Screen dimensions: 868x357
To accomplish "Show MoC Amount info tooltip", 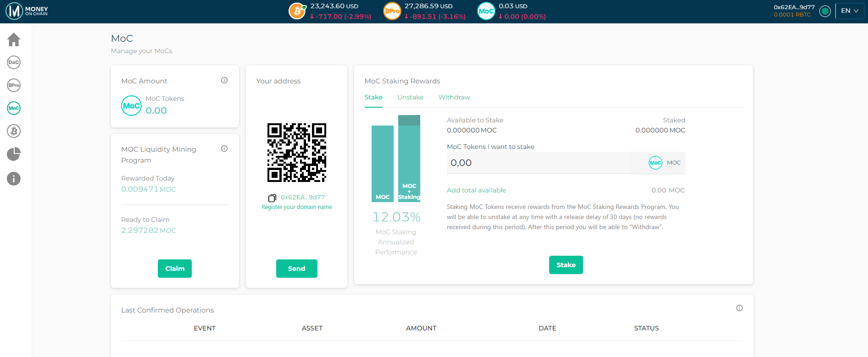I will tap(224, 80).
